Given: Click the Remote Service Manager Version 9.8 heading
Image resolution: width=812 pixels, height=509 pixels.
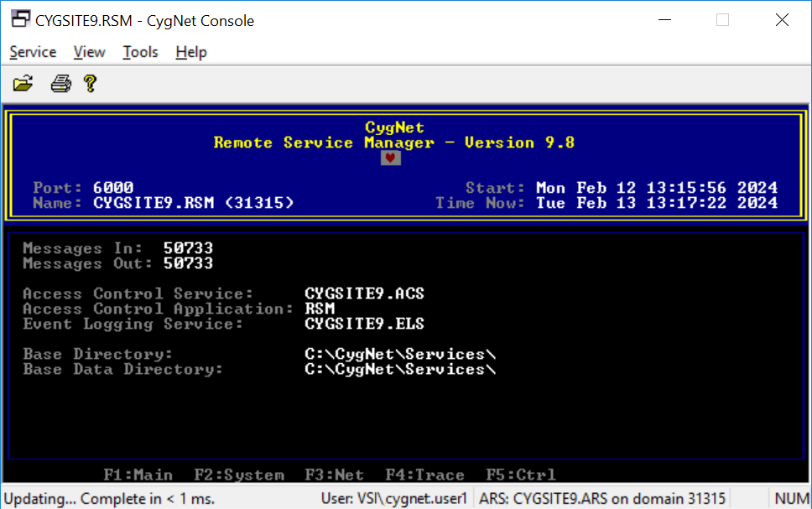Looking at the screenshot, I should (x=394, y=143).
